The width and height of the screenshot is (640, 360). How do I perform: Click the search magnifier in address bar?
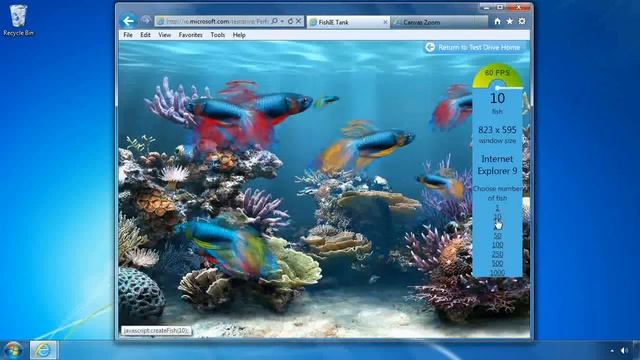(x=274, y=21)
